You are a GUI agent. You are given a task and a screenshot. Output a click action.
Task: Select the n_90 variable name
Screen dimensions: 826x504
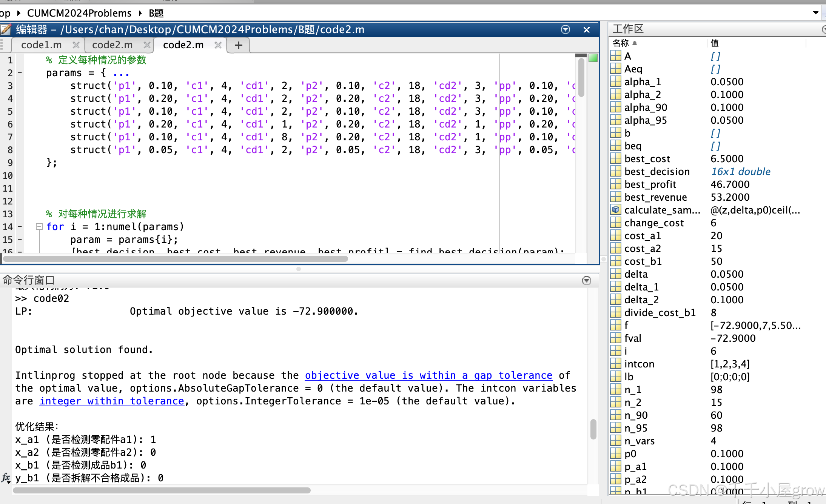click(x=636, y=415)
